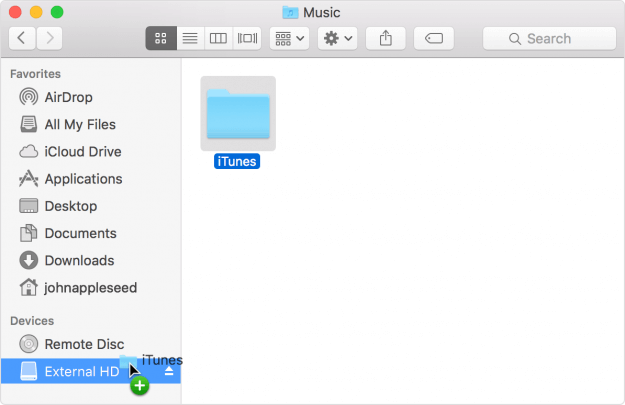Click the AirDrop sidebar icon
Viewport: 625px width, 405px height.
(29, 97)
